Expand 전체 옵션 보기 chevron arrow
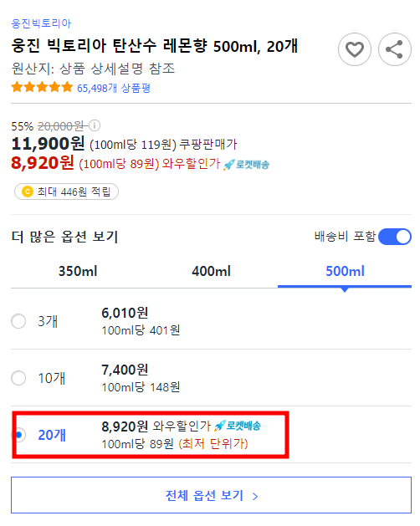420x526 pixels. coord(255,496)
